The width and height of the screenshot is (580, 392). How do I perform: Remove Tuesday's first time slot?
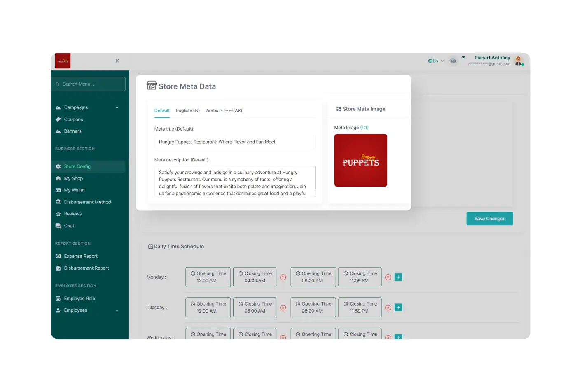pos(283,308)
